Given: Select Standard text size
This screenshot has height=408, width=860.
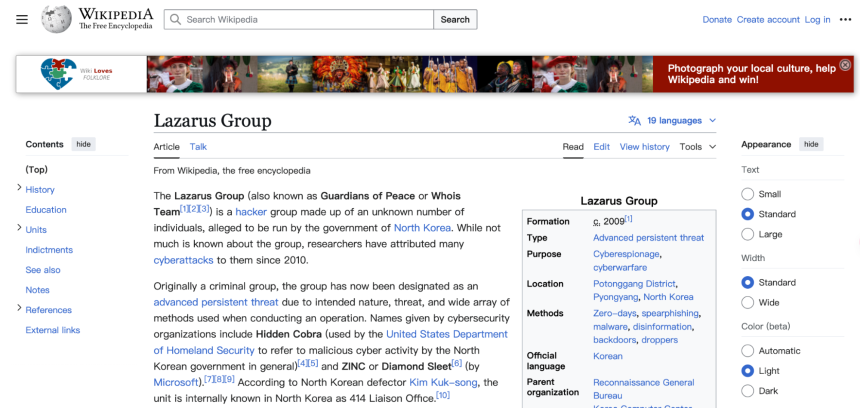Looking at the screenshot, I should click(748, 214).
